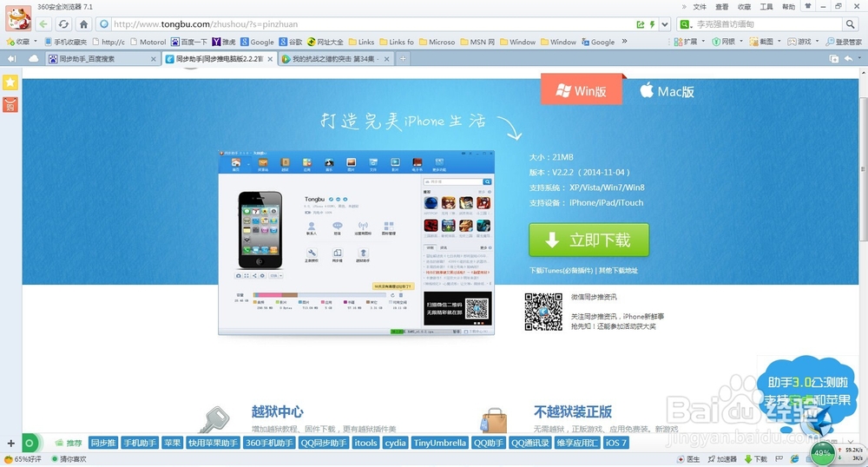Image resolution: width=868 pixels, height=467 pixels.
Task: Click the tab bar sidebar toggle arrow icon
Action: pos(11,59)
